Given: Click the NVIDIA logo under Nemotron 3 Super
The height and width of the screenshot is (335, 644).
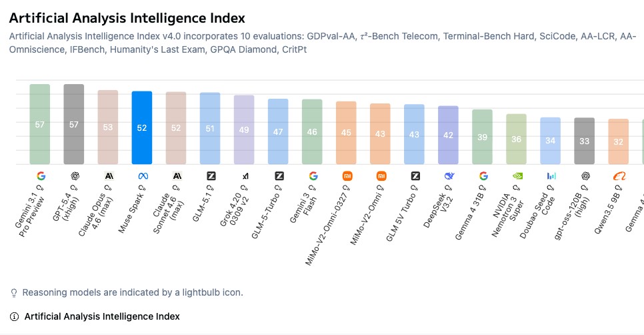Looking at the screenshot, I should (517, 176).
